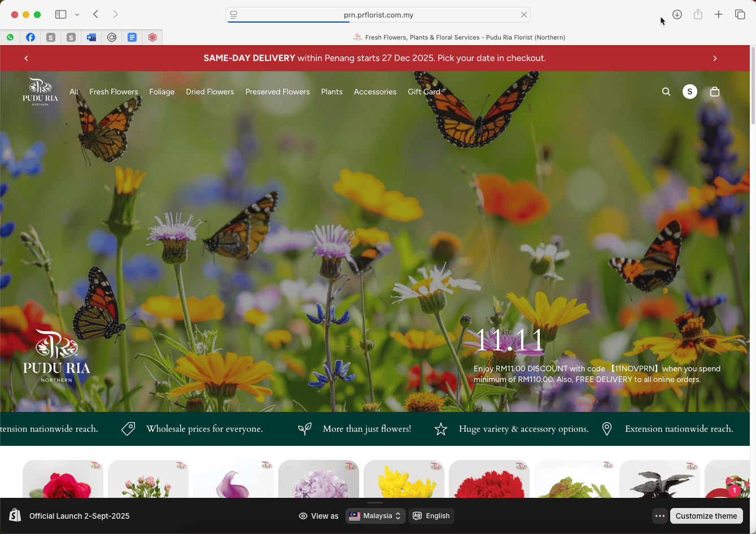Screen dimensions: 756x534
Task: Click the Pudu Ria logo in header
Action: point(40,92)
